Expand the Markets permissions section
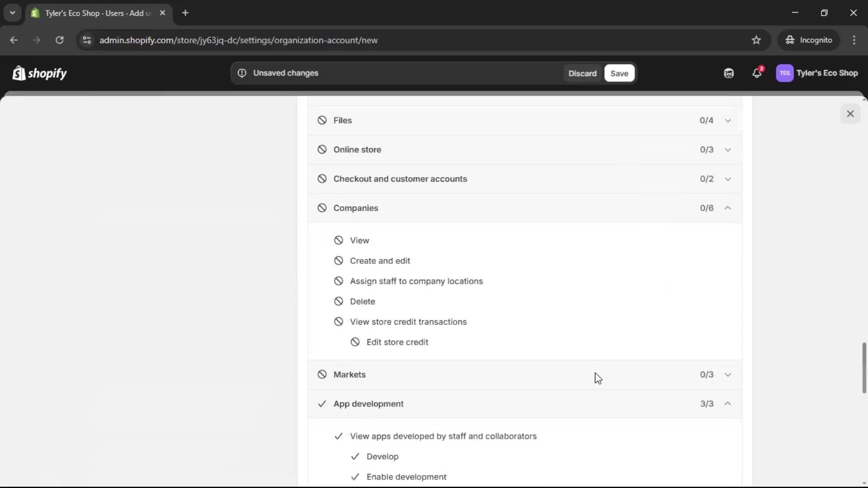868x488 pixels. (x=728, y=374)
